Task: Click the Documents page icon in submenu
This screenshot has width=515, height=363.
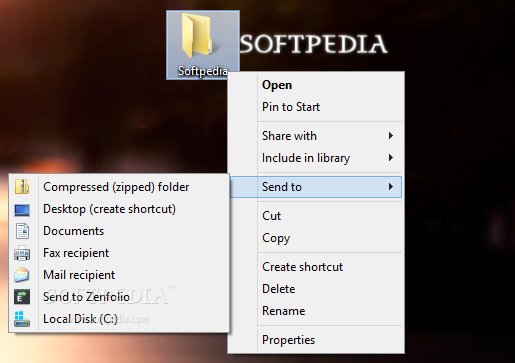Action: point(22,231)
